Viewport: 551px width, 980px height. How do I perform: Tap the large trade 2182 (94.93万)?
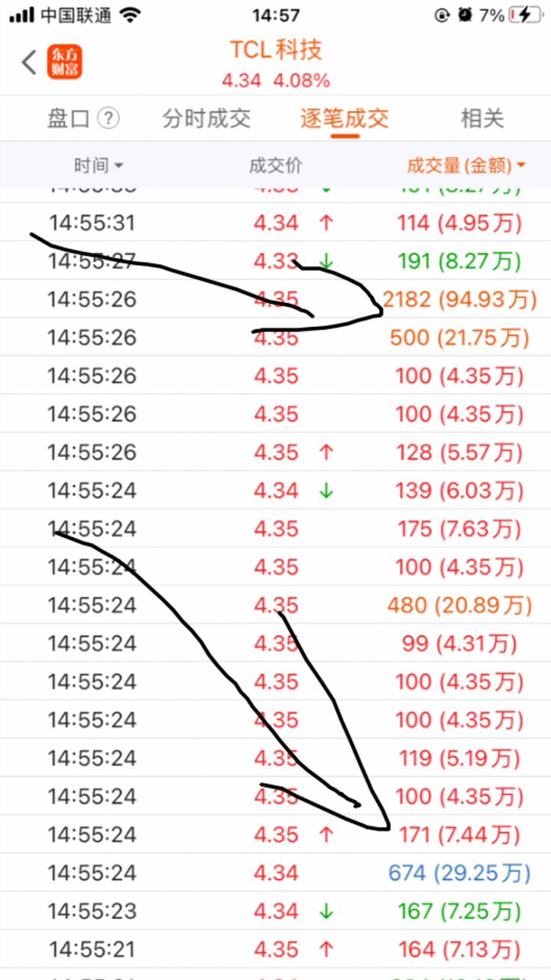click(x=460, y=299)
